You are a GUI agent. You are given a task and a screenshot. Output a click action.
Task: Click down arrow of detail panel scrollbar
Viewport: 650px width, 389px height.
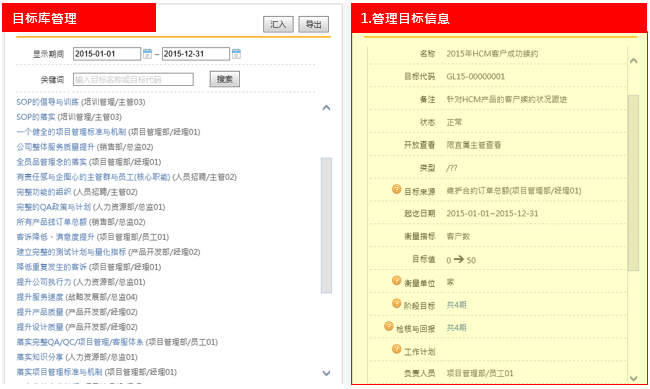[x=633, y=378]
